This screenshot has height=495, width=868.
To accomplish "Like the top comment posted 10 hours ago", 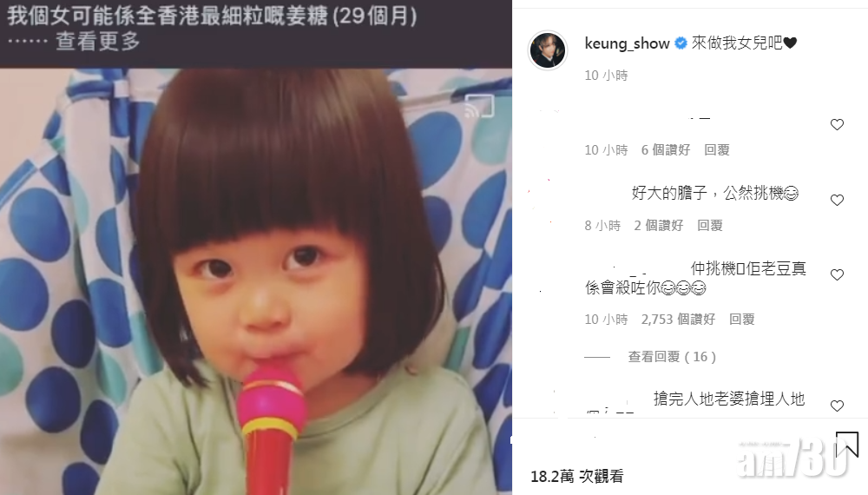I will coord(837,124).
